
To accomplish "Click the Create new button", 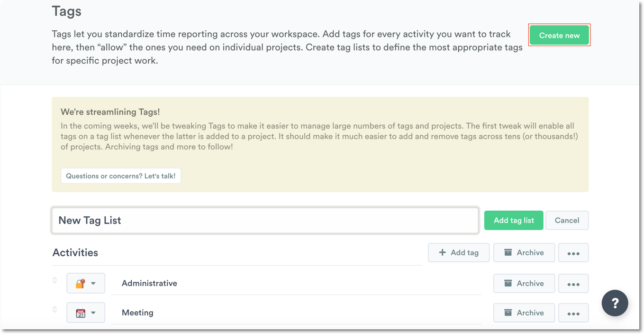I will (x=559, y=35).
